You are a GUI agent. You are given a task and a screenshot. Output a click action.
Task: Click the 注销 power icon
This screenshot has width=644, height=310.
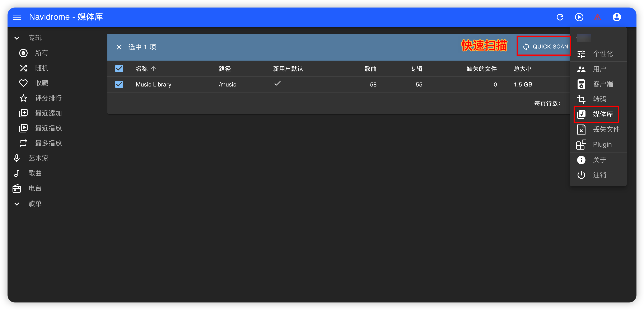[x=581, y=175]
